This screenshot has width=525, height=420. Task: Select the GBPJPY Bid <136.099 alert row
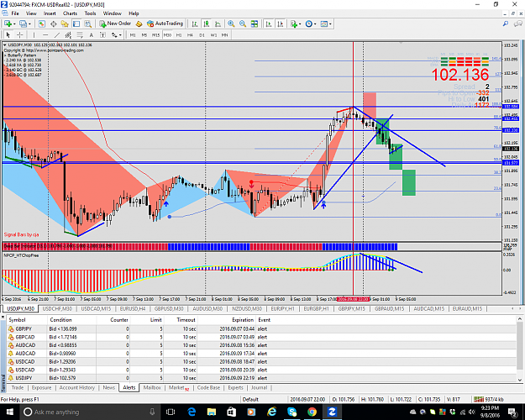pos(261,329)
